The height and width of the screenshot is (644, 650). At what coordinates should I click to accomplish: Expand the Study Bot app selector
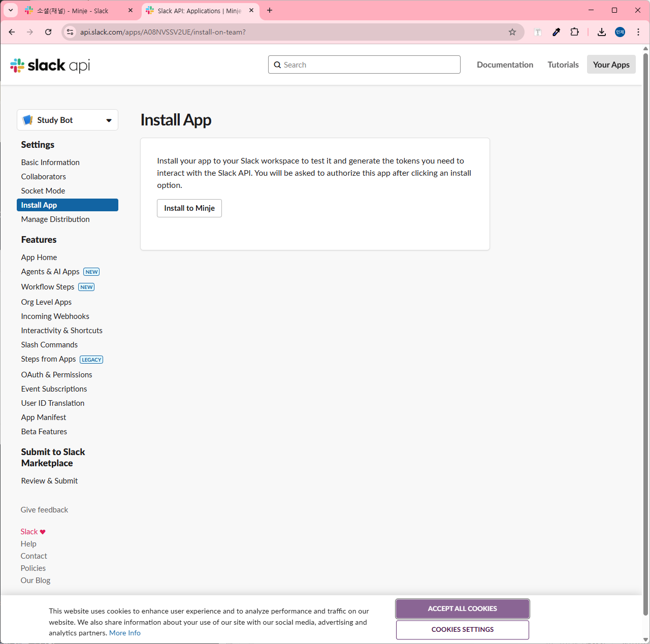68,120
